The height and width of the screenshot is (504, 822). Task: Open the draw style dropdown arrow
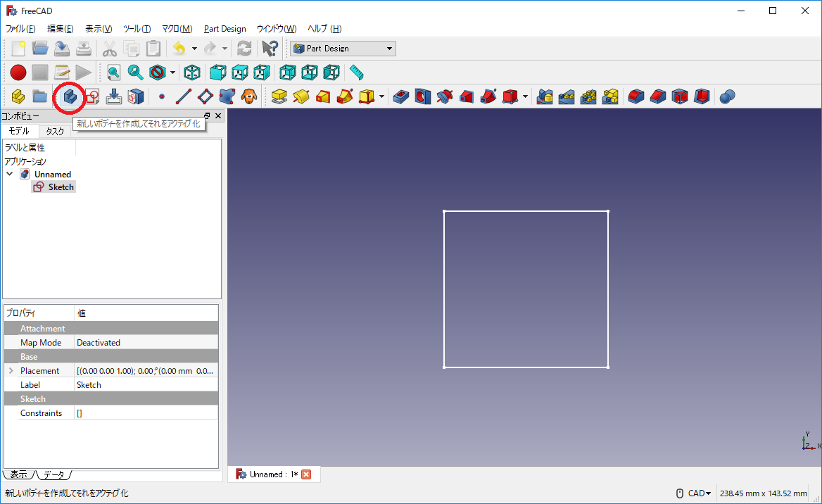pyautogui.click(x=172, y=73)
